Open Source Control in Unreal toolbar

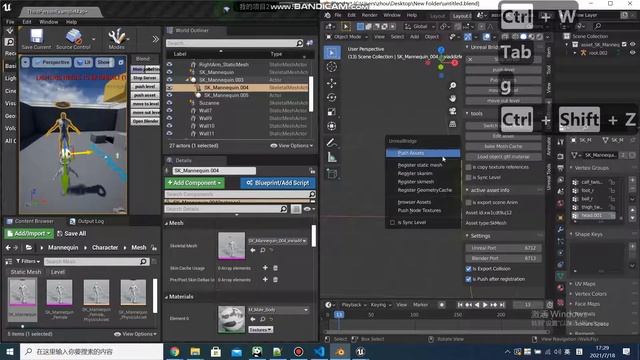(x=73, y=39)
